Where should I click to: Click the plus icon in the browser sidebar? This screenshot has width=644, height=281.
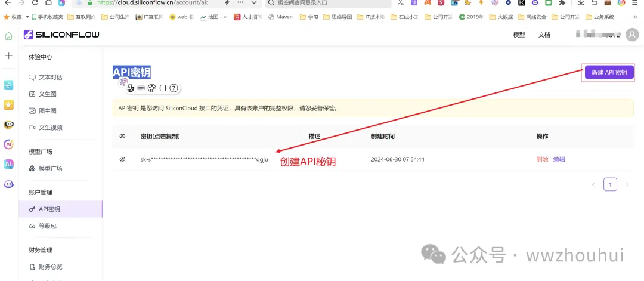8,55
